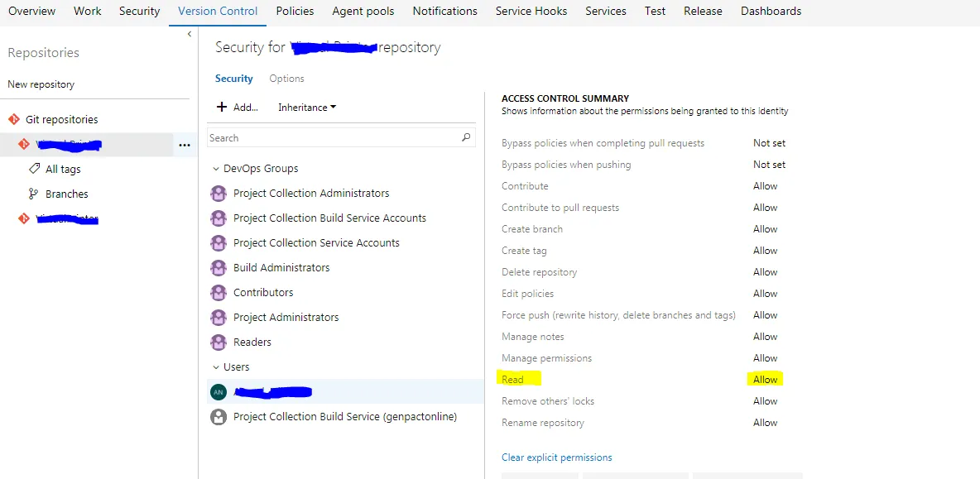
Task: Open the repository ellipsis more options
Action: 184,145
